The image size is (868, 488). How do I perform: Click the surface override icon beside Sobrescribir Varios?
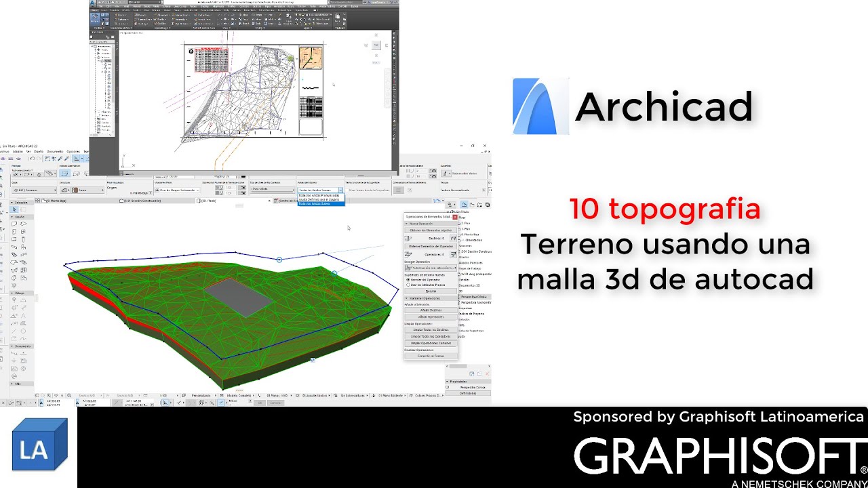[x=446, y=174]
